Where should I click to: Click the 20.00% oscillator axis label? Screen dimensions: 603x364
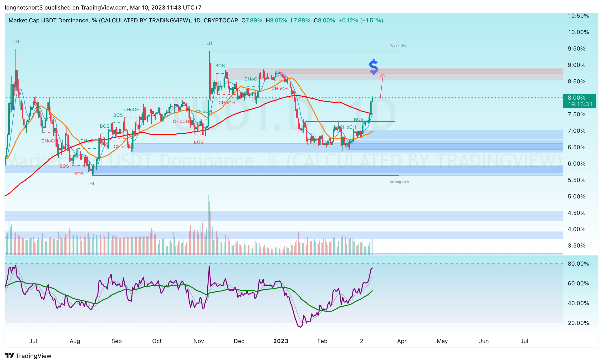pyautogui.click(x=578, y=323)
